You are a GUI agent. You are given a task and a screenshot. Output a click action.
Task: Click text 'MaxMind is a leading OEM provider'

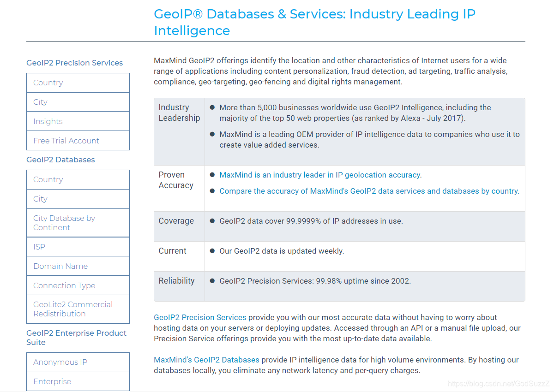click(280, 134)
